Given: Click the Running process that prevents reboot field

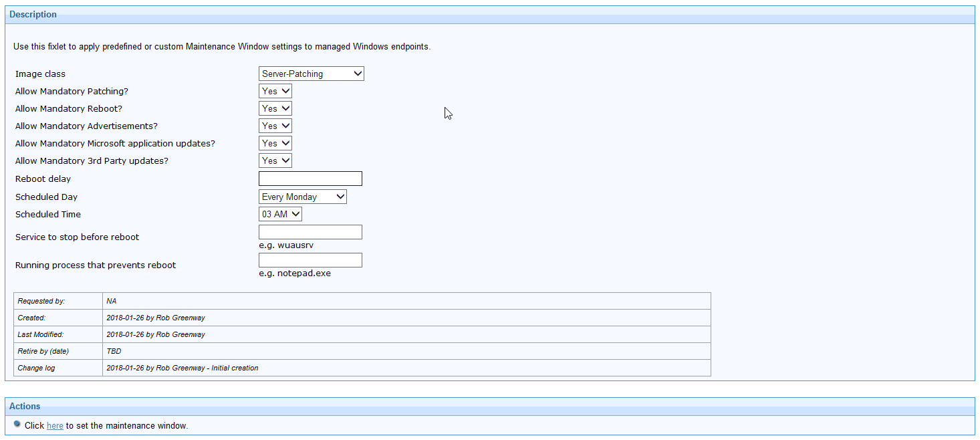Looking at the screenshot, I should click(x=310, y=260).
